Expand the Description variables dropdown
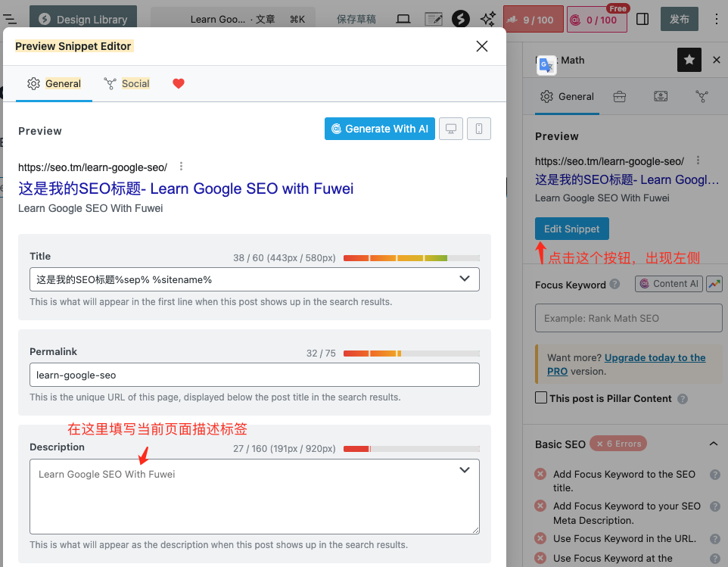The width and height of the screenshot is (728, 567). (465, 469)
